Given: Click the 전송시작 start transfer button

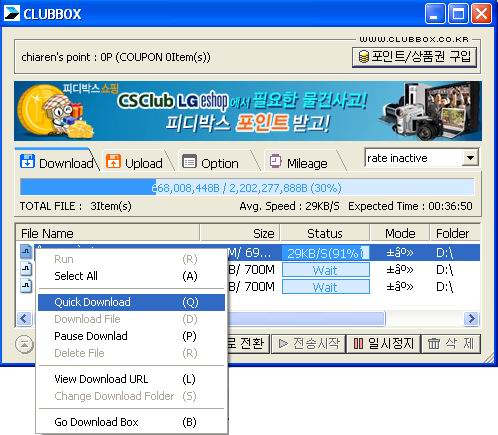Looking at the screenshot, I should click(308, 343).
